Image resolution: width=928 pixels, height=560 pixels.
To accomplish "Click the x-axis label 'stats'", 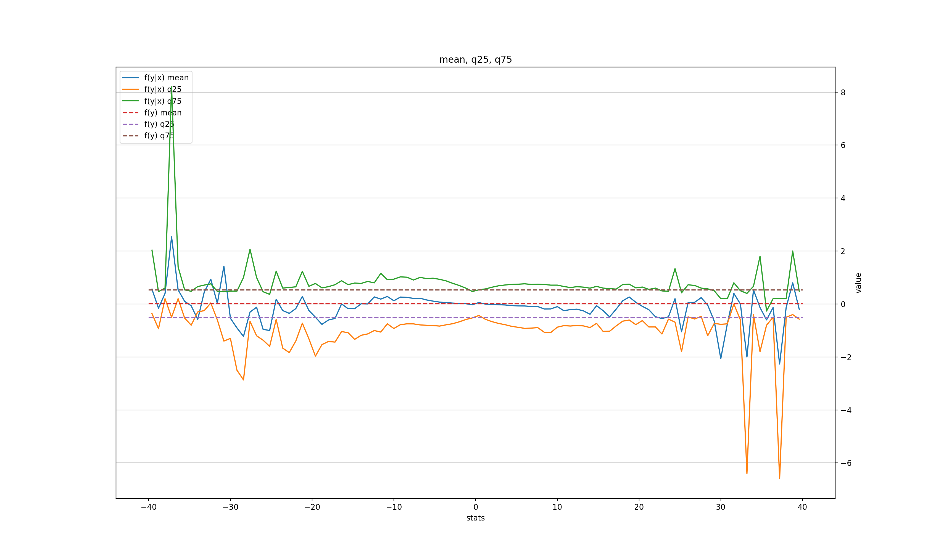I will coord(475,518).
